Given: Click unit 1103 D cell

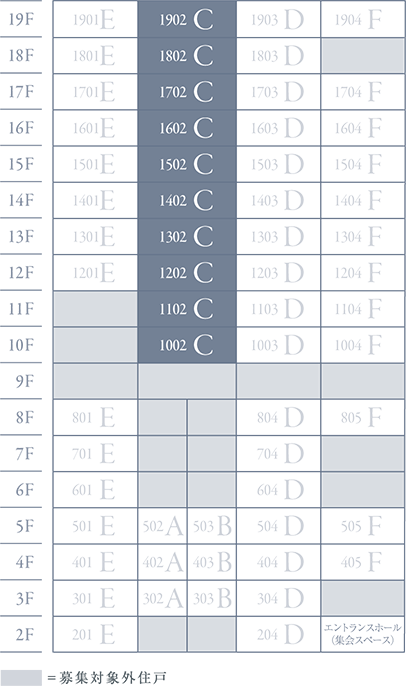Looking at the screenshot, I should (279, 309).
